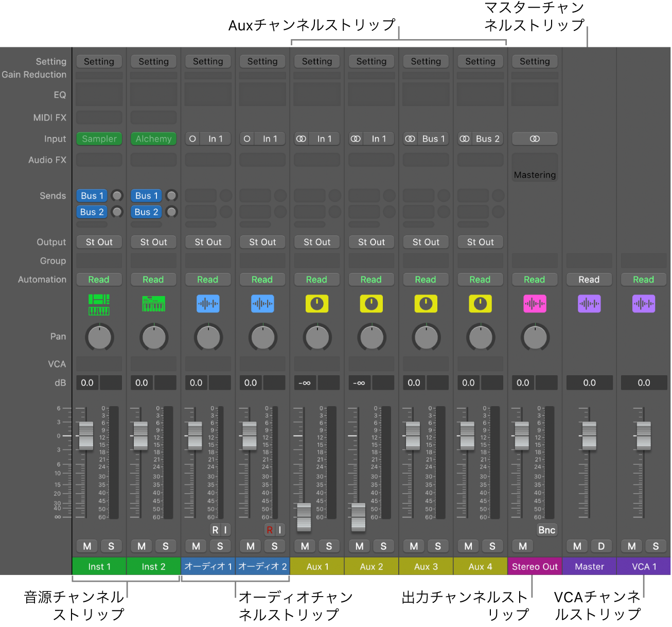Click the yellow knob icon on Aux 1
The width and height of the screenshot is (672, 627).
click(x=317, y=304)
